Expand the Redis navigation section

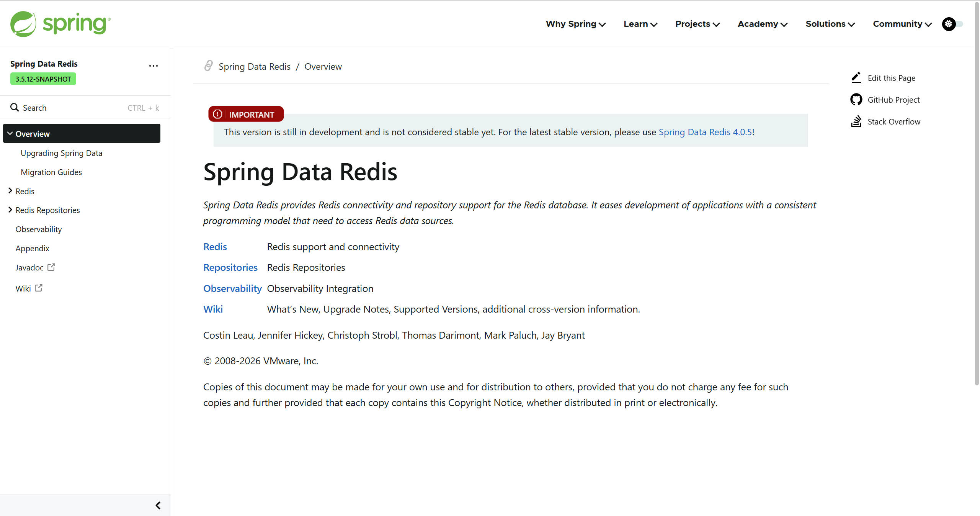click(x=10, y=191)
